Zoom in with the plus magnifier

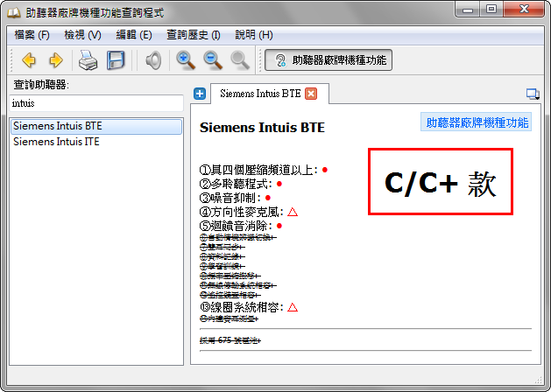(186, 60)
